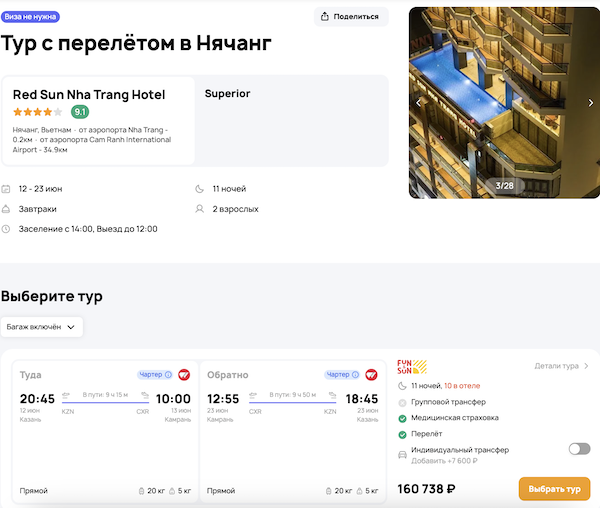Click the Поделиться share button
Screen dimensions: 600x508
351,16
